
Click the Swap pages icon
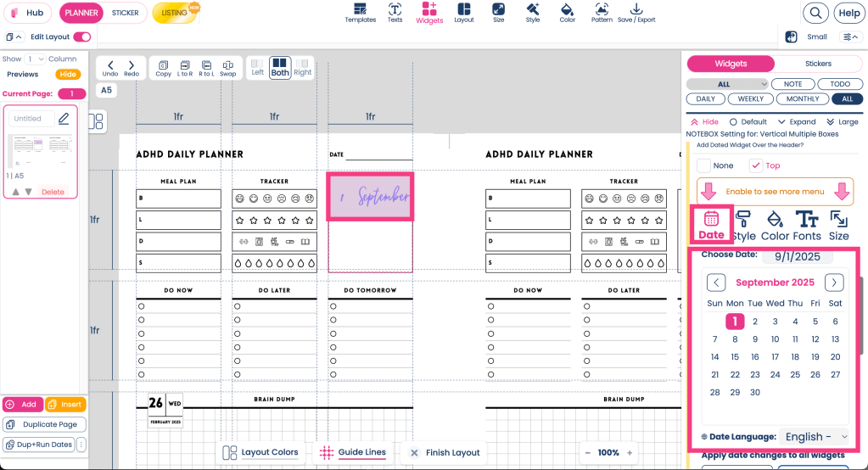tap(227, 68)
